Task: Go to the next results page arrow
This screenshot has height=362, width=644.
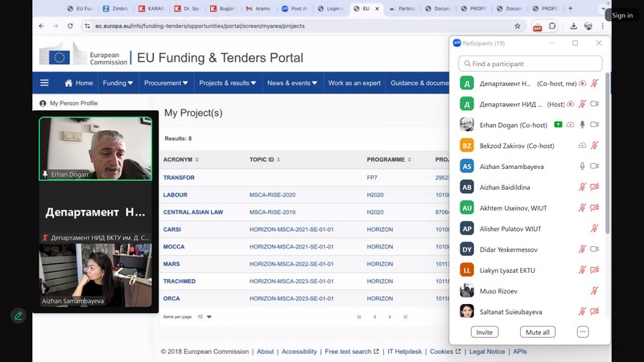Action: click(390, 317)
